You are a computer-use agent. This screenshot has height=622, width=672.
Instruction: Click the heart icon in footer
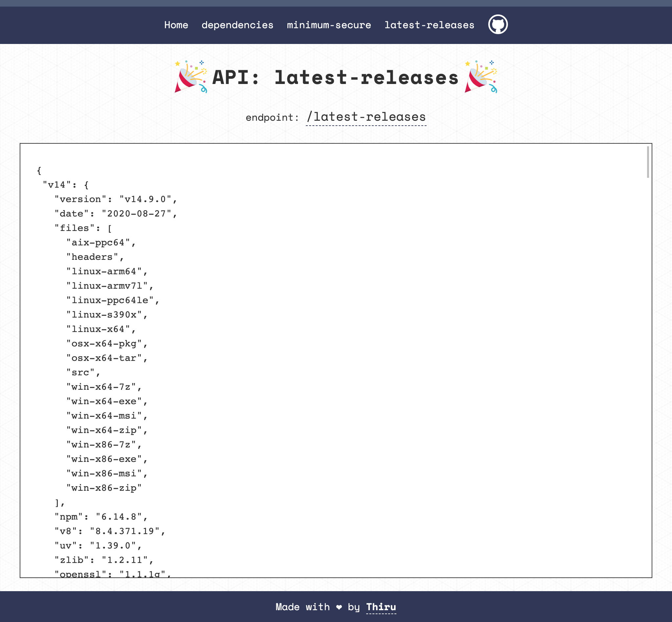point(339,607)
